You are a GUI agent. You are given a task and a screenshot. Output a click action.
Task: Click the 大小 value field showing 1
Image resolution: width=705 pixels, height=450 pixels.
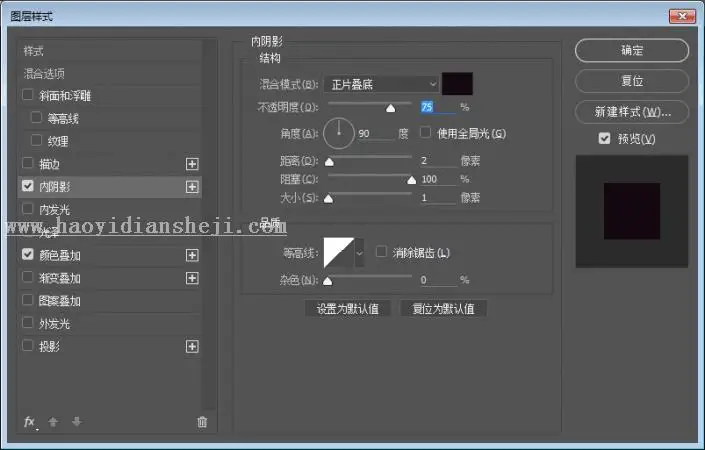click(x=438, y=197)
